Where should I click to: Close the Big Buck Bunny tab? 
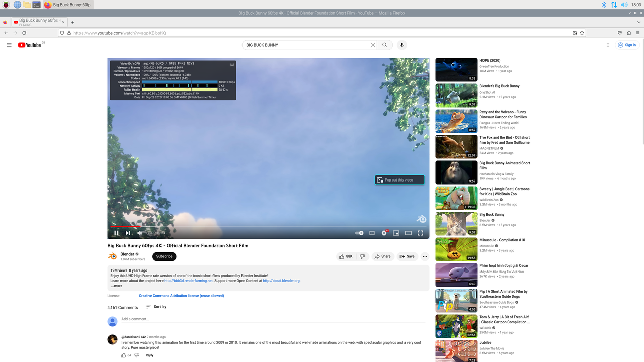[x=63, y=22]
